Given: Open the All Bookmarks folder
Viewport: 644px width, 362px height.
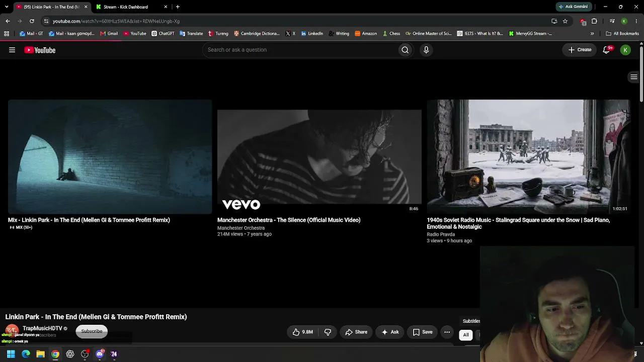Looking at the screenshot, I should point(622,34).
